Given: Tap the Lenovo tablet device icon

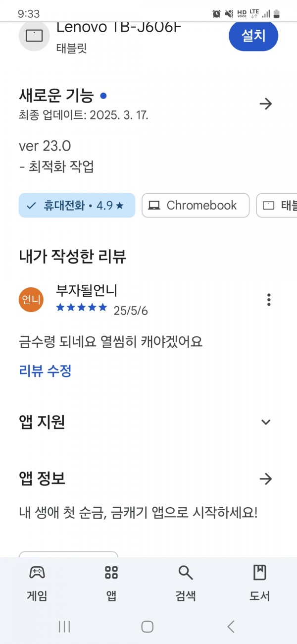Looking at the screenshot, I should tap(34, 36).
